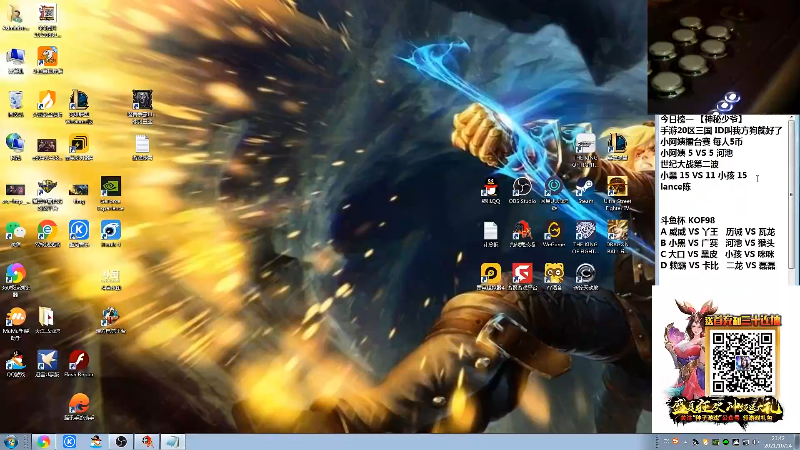Image resolution: width=800 pixels, height=450 pixels.
Task: Open the King of Fighters icon below Steam
Action: click(585, 236)
